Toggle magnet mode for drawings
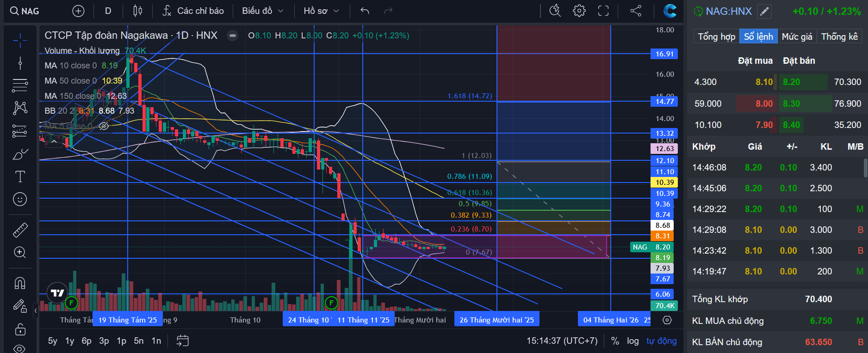This screenshot has width=868, height=353. click(x=20, y=283)
